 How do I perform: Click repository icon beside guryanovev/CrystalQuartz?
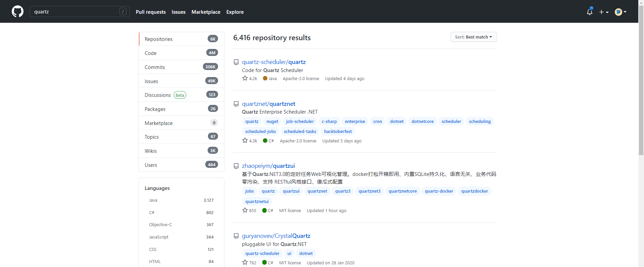236,236
